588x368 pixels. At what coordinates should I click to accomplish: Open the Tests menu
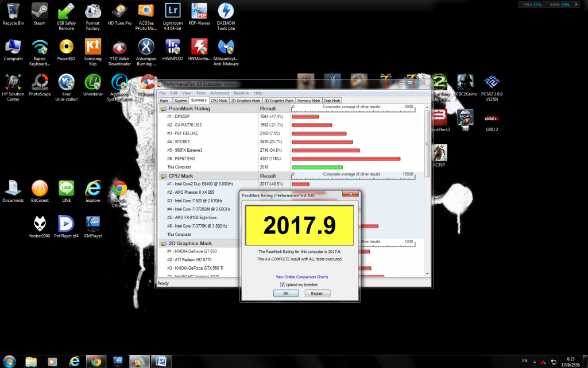[200, 93]
